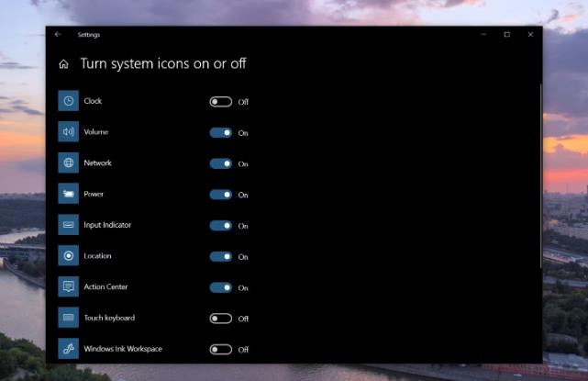The width and height of the screenshot is (588, 381).
Task: Click the Clock label text
Action: click(x=93, y=101)
